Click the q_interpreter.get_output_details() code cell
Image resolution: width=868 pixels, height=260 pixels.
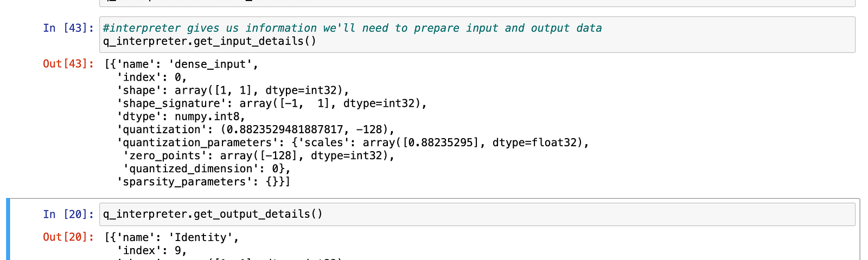477,214
